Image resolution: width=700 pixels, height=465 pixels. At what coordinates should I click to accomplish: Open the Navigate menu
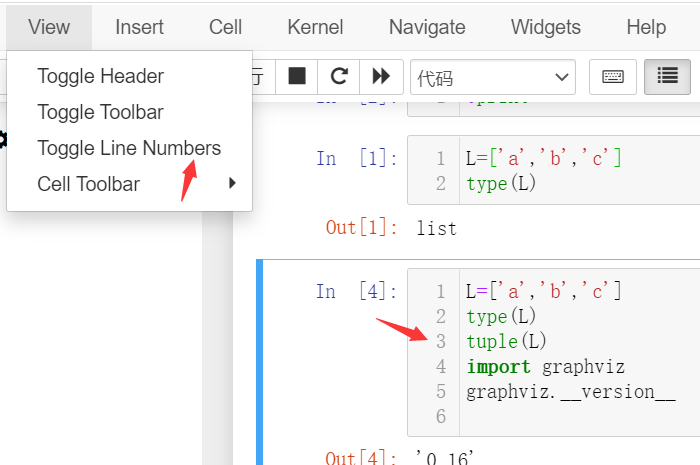point(427,27)
